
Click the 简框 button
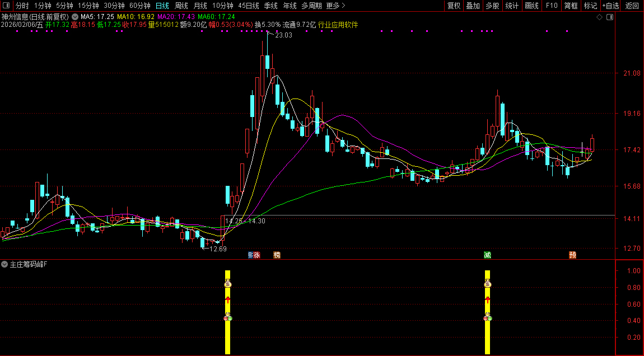point(571,6)
